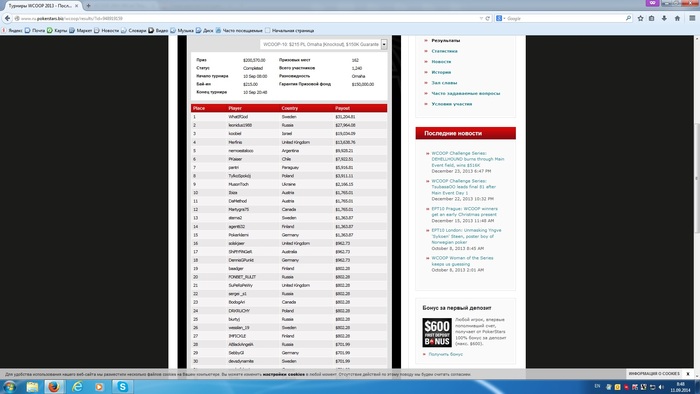The height and width of the screenshot is (394, 700).
Task: Bookmark this page with the star icon
Action: [641, 18]
